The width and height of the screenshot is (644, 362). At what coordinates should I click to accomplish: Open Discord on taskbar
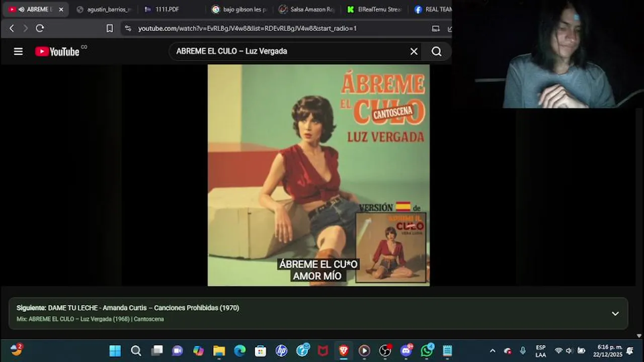click(406, 350)
